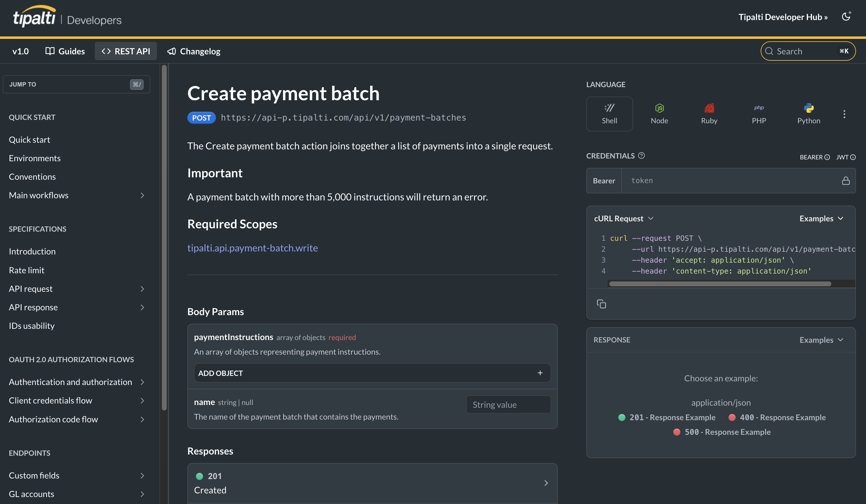This screenshot has width=866, height=504.
Task: Click the JWT info icon
Action: coord(853,157)
